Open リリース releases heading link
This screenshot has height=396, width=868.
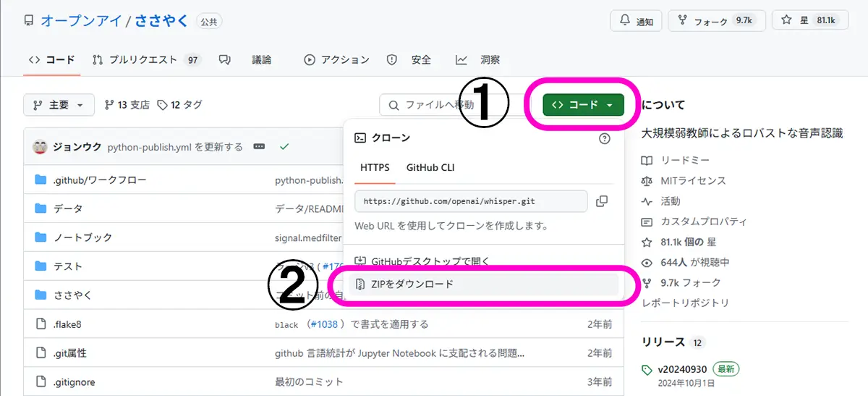[663, 342]
